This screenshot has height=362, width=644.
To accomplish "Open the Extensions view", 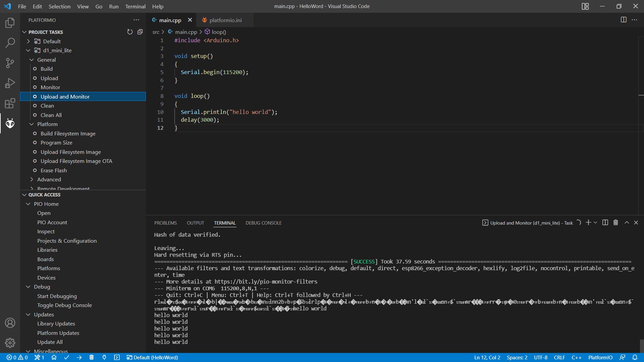I will (10, 103).
